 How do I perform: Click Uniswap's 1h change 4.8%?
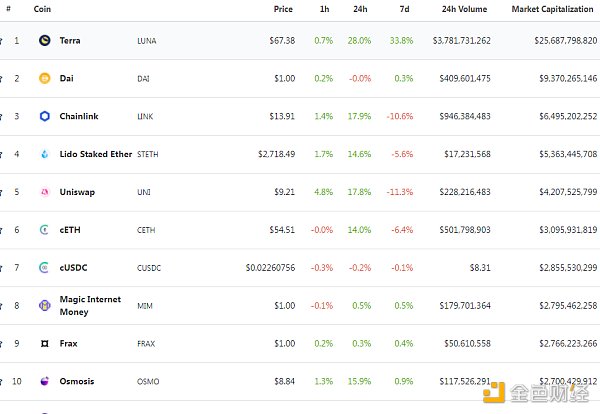pyautogui.click(x=324, y=192)
